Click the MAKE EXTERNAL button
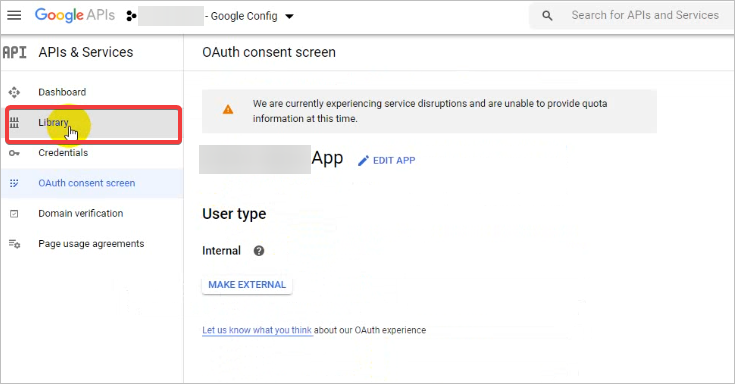This screenshot has width=735, height=384. point(247,285)
